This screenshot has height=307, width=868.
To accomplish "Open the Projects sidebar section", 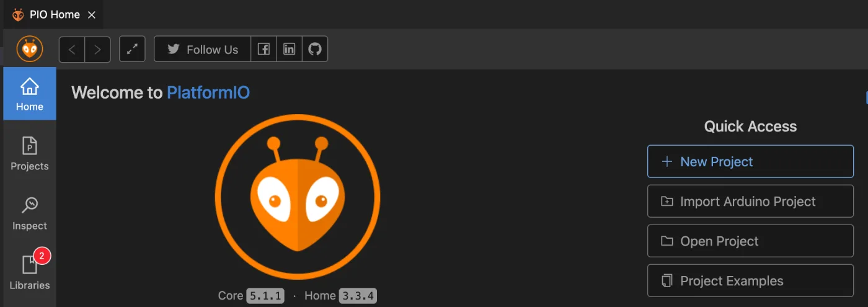I will pyautogui.click(x=30, y=154).
